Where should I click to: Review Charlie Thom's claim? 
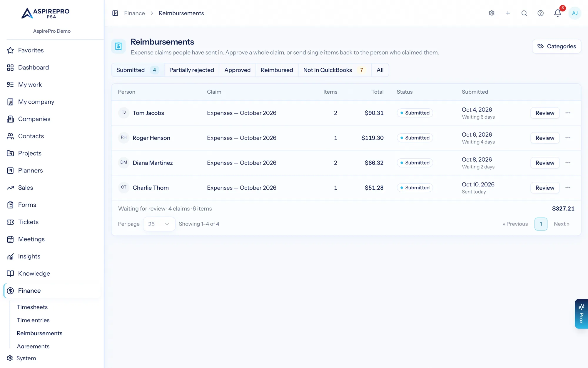coord(545,188)
